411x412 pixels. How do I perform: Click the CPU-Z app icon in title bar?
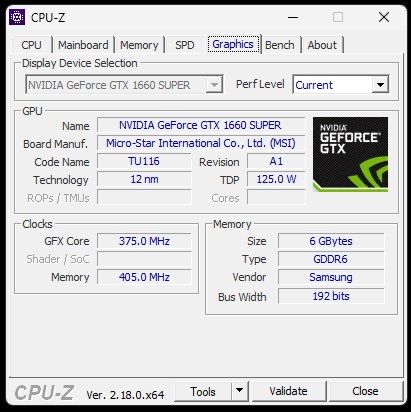17,17
